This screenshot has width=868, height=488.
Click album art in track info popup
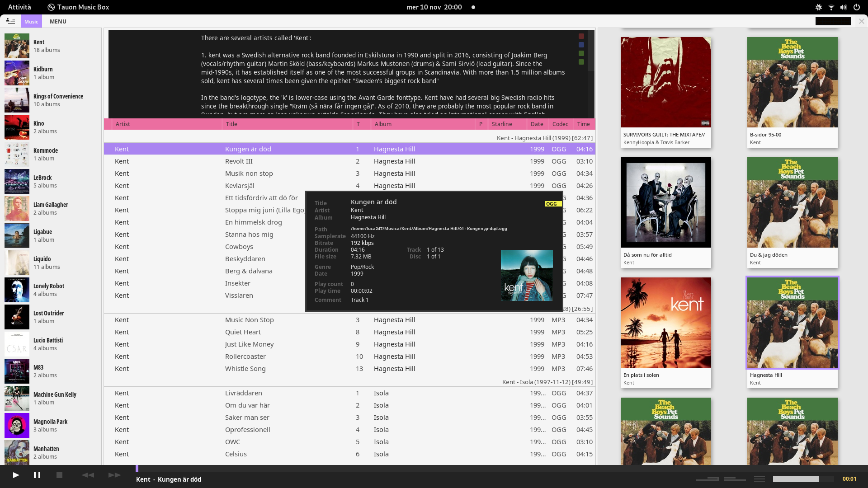coord(527,275)
